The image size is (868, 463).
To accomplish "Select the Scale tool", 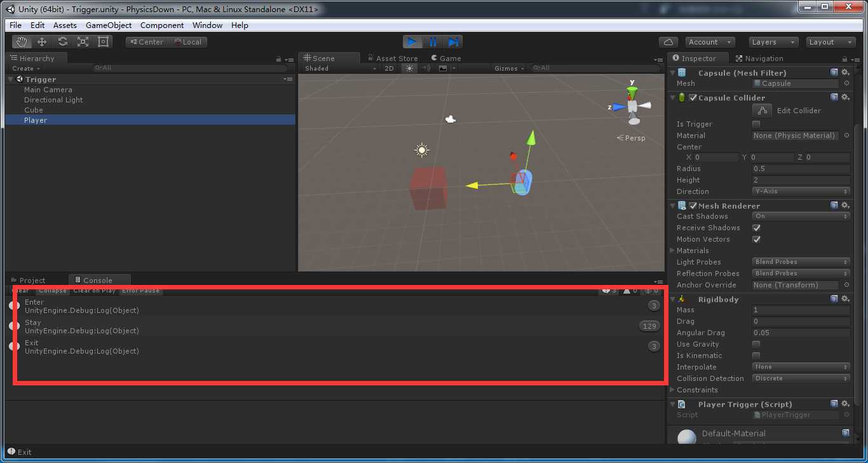I will tap(83, 42).
